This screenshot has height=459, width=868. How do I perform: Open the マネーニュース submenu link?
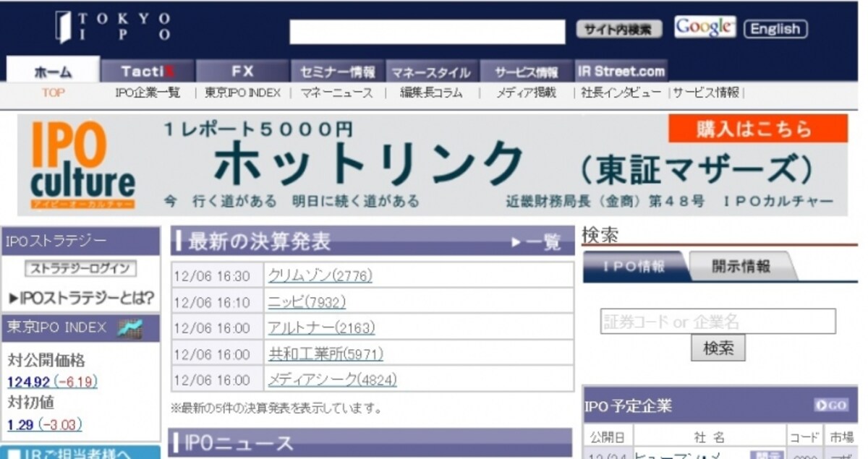click(336, 93)
